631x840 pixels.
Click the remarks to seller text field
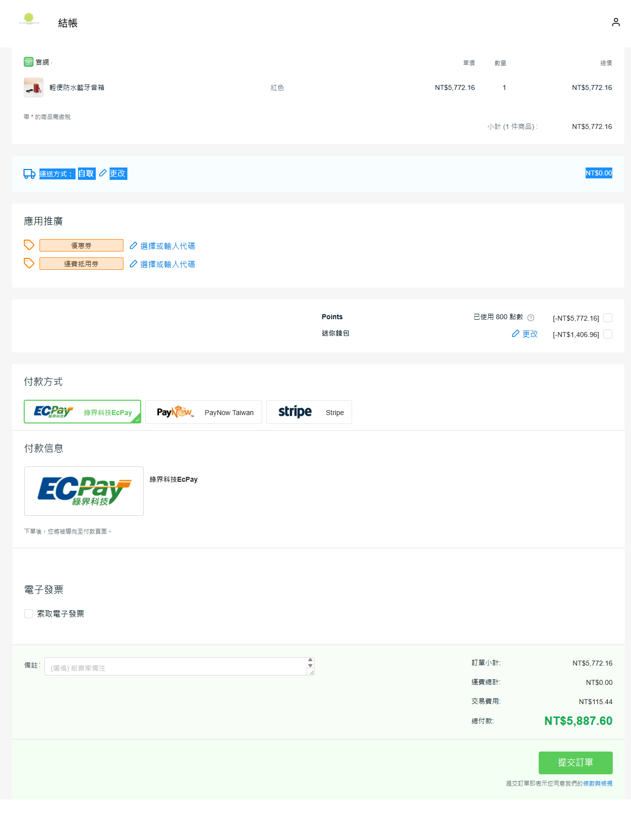coord(175,667)
